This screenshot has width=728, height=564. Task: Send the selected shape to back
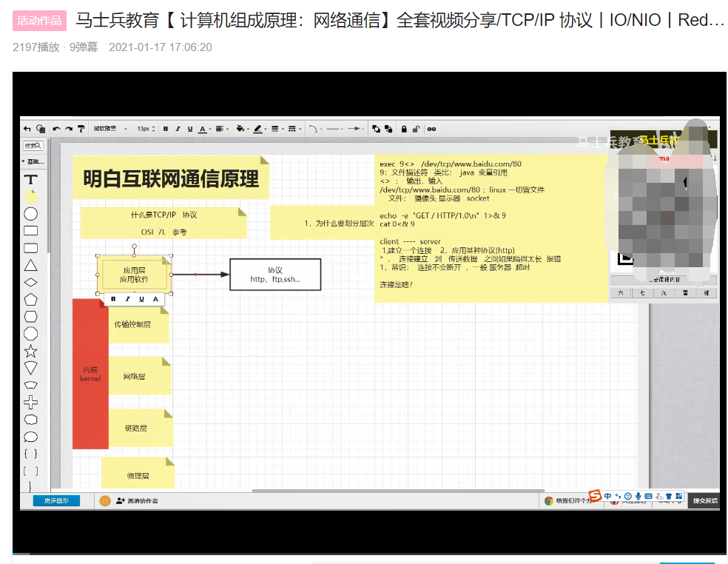click(388, 129)
